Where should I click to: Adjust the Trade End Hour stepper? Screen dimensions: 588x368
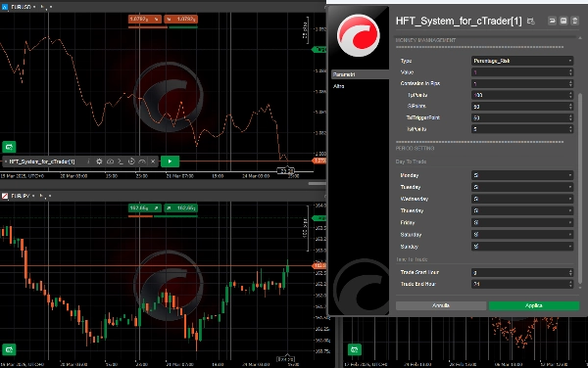pyautogui.click(x=570, y=284)
